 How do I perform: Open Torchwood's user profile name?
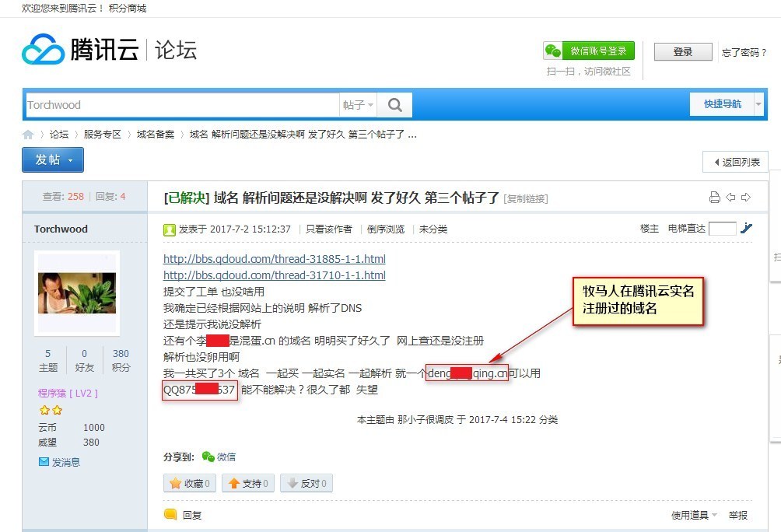click(61, 229)
